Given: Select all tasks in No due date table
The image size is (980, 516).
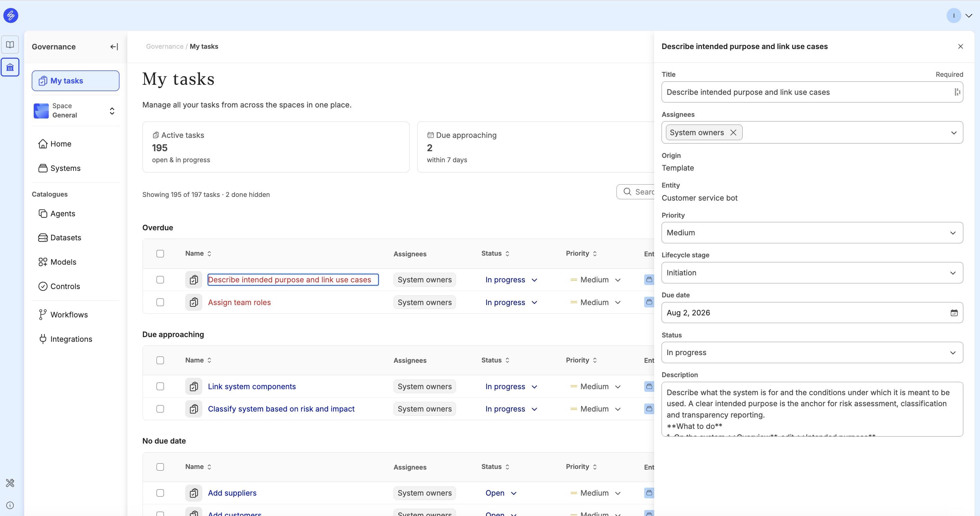Looking at the screenshot, I should [160, 467].
